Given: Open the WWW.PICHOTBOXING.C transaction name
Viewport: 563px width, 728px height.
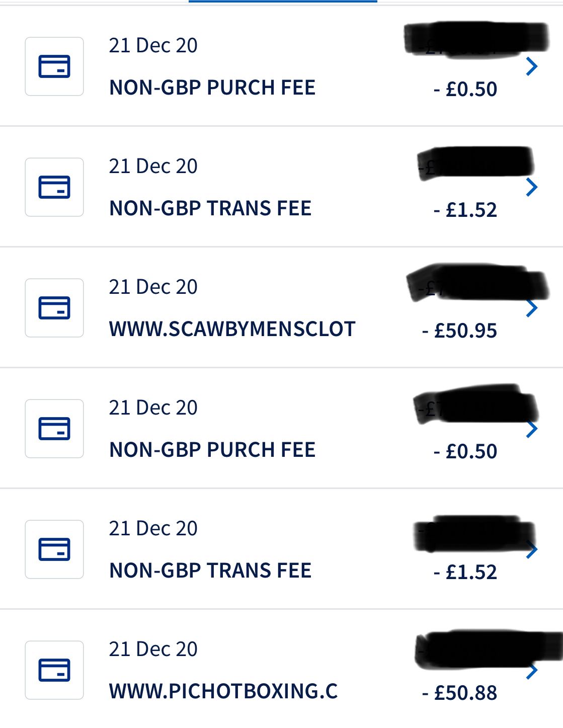Looking at the screenshot, I should point(223,691).
